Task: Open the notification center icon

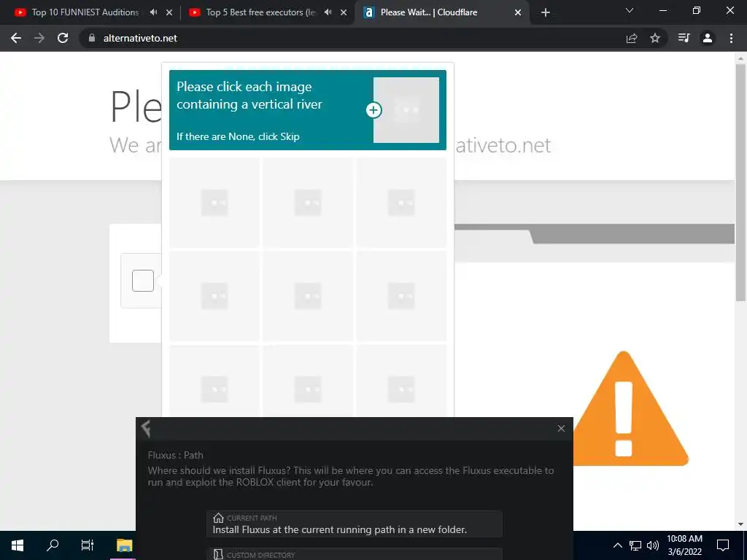Action: 723,545
